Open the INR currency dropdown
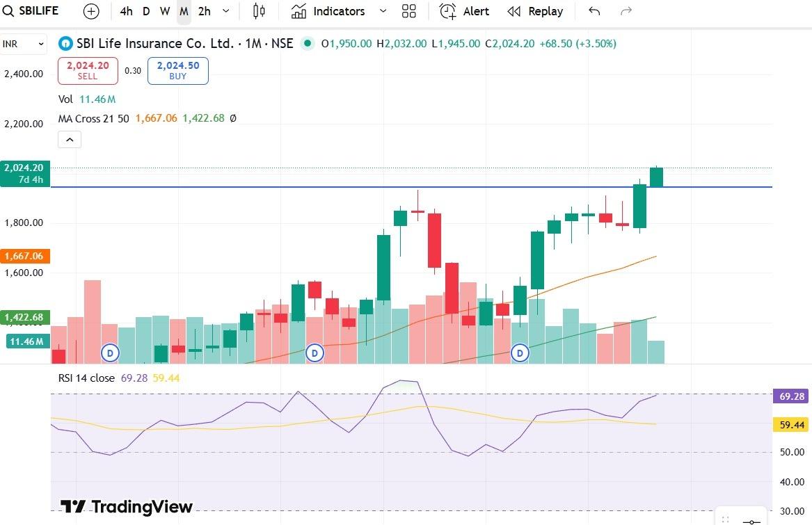812x525 pixels. 23,44
